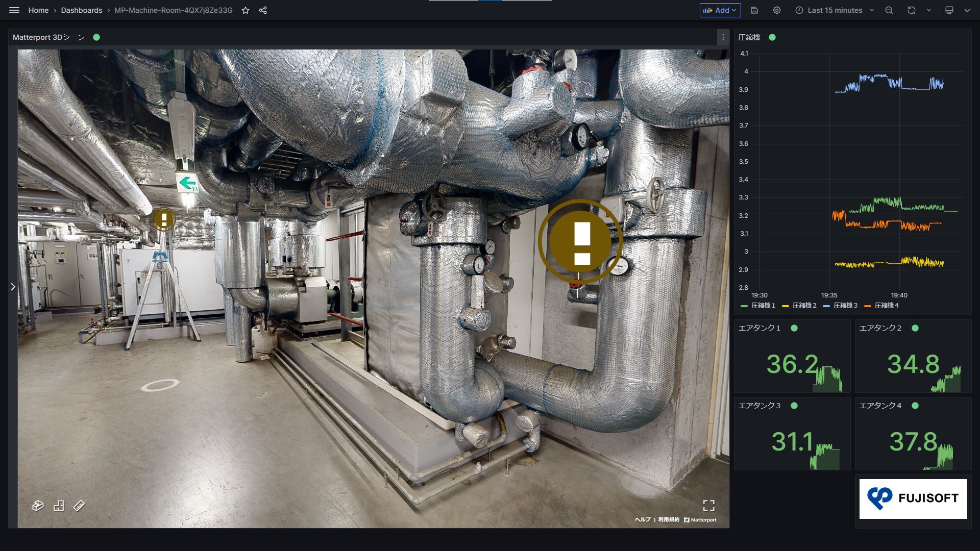Select the Matterport measurement ruler tool

pos(79,506)
